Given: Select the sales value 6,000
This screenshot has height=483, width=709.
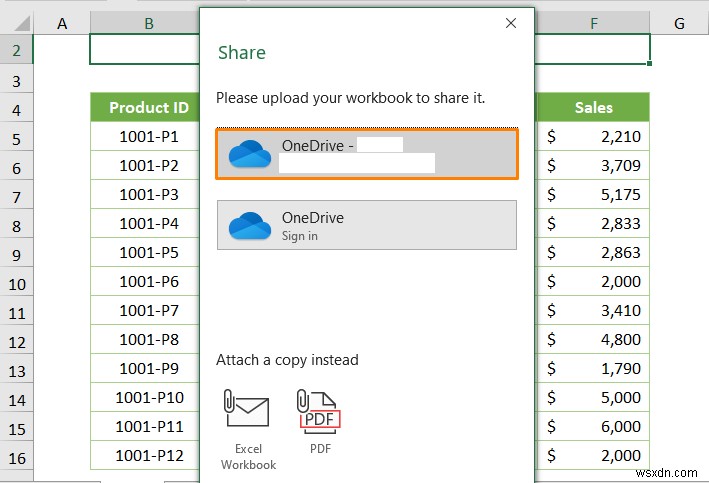Looking at the screenshot, I should coord(594,427).
